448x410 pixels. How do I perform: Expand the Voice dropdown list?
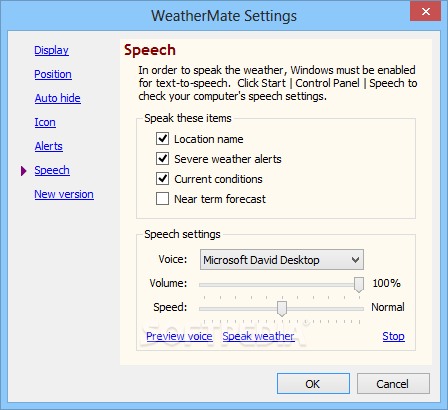[x=282, y=260]
